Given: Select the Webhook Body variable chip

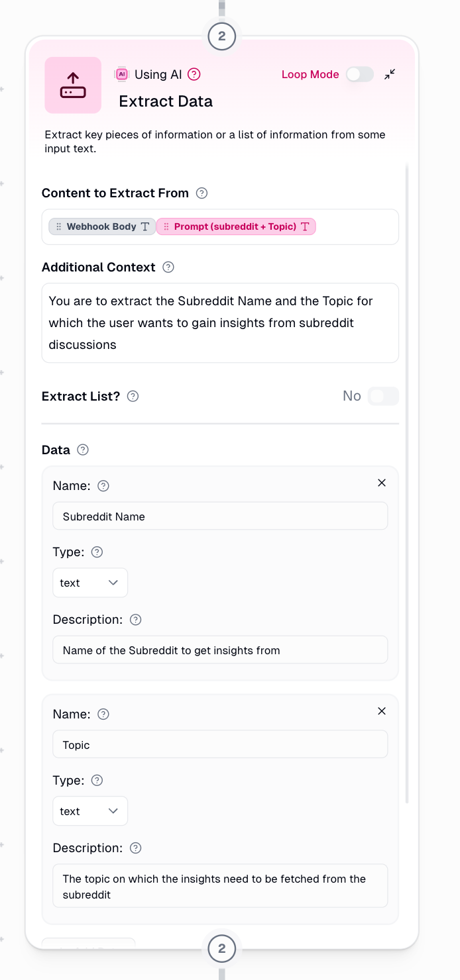Looking at the screenshot, I should (x=102, y=226).
